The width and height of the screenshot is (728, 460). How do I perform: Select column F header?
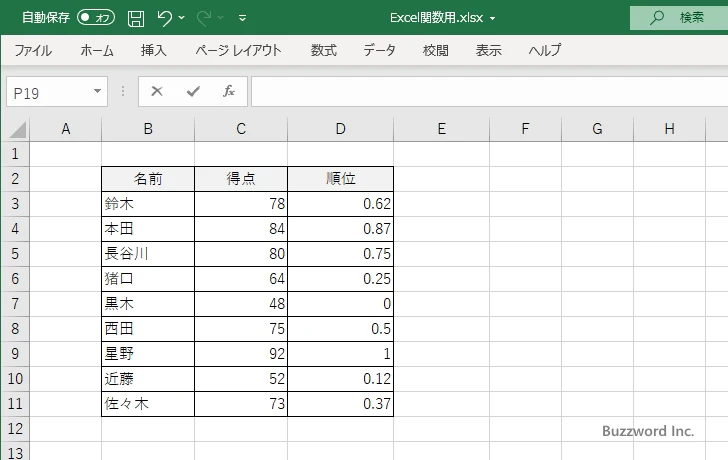tap(525, 129)
